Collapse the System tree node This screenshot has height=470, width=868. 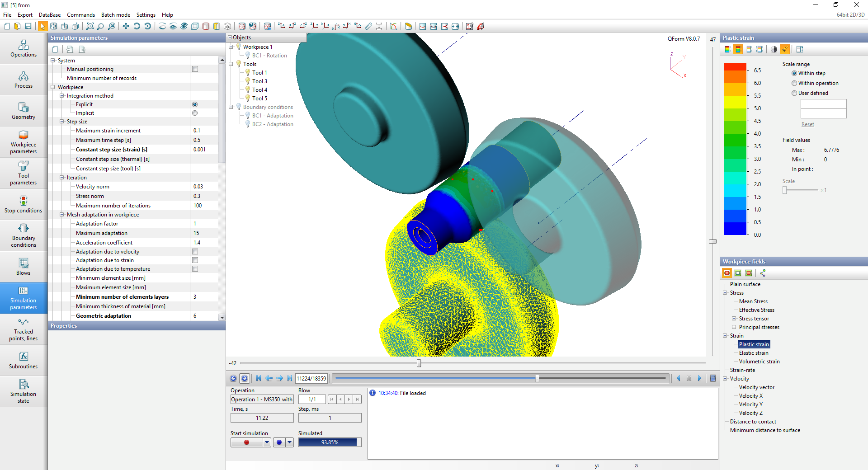[53, 61]
